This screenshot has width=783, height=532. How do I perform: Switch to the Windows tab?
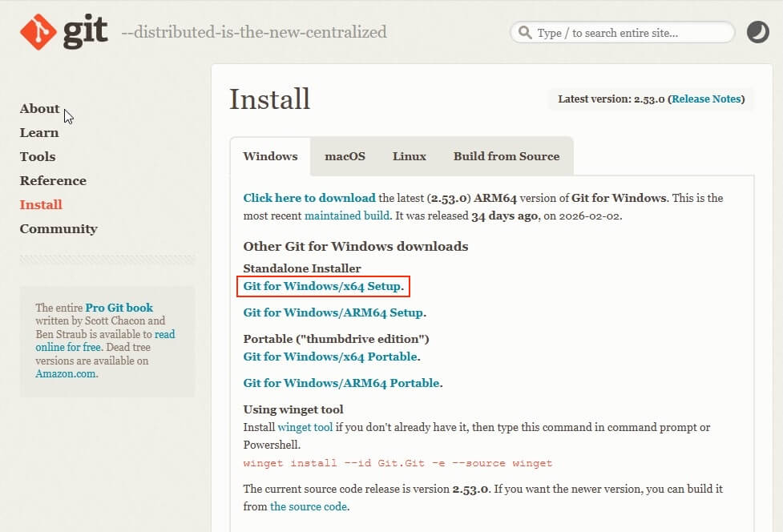click(x=270, y=156)
